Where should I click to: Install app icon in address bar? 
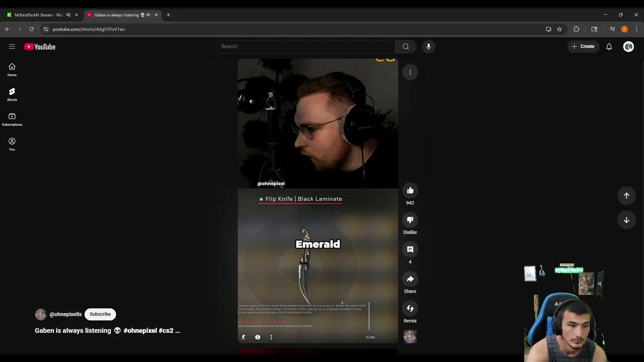pyautogui.click(x=548, y=29)
